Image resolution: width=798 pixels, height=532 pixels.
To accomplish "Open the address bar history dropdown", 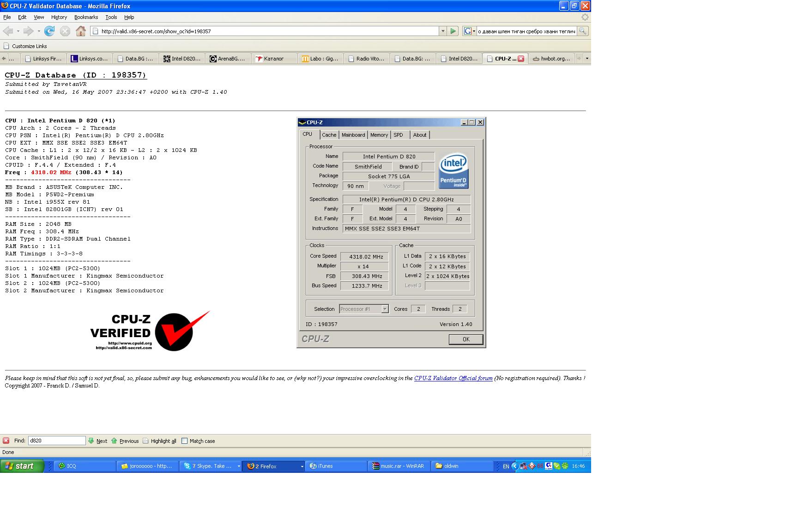I will pos(443,31).
